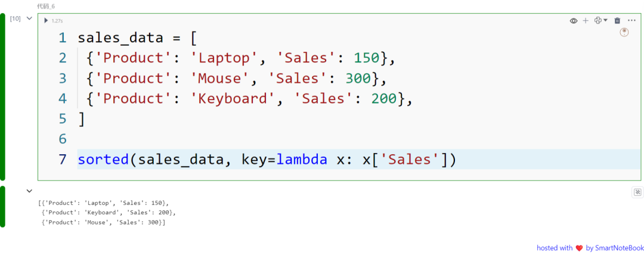Image resolution: width=644 pixels, height=253 pixels.
Task: Click line number 6 in the gutter
Action: pyautogui.click(x=62, y=139)
